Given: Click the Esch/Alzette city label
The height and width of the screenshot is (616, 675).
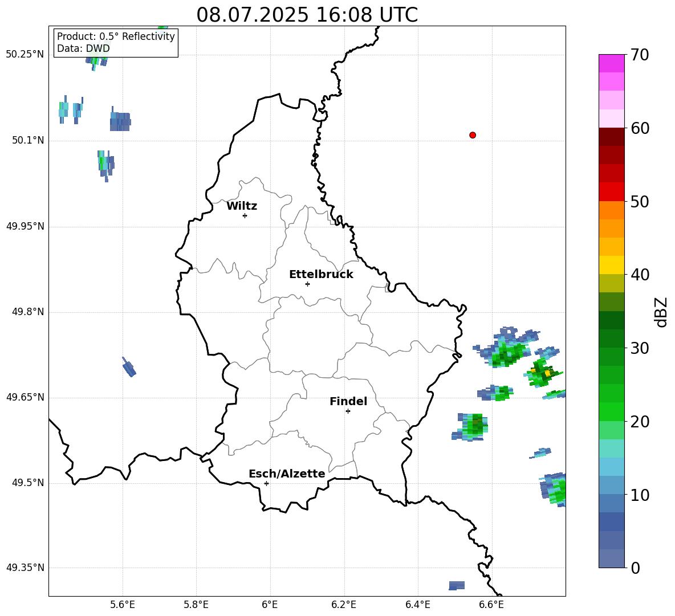Looking at the screenshot, I should click(x=287, y=474).
